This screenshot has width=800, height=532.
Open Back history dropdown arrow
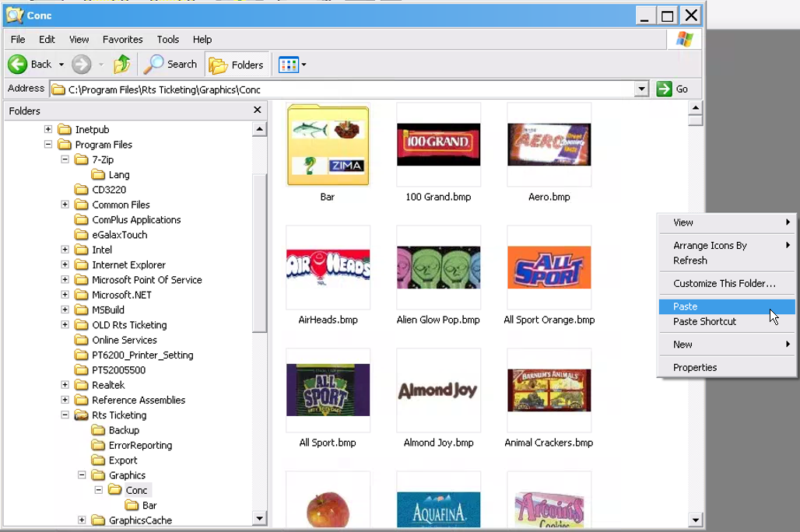pyautogui.click(x=61, y=65)
